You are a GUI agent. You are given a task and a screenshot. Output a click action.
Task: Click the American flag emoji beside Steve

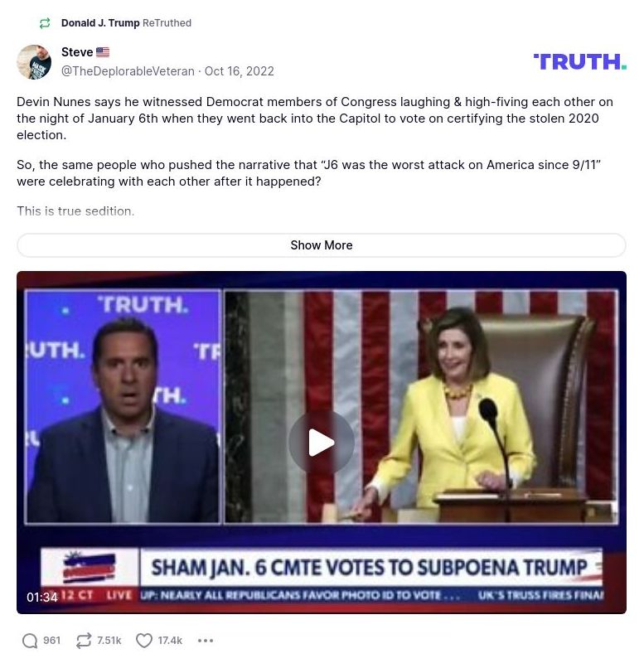(103, 52)
